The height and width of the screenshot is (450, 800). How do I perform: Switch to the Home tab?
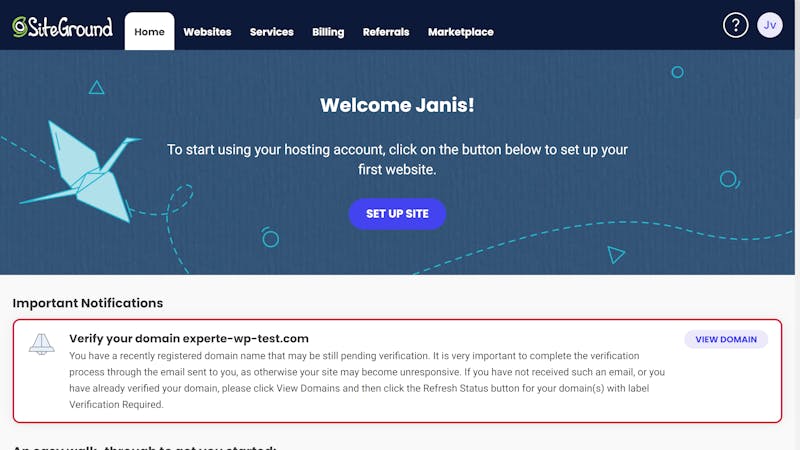click(x=149, y=32)
